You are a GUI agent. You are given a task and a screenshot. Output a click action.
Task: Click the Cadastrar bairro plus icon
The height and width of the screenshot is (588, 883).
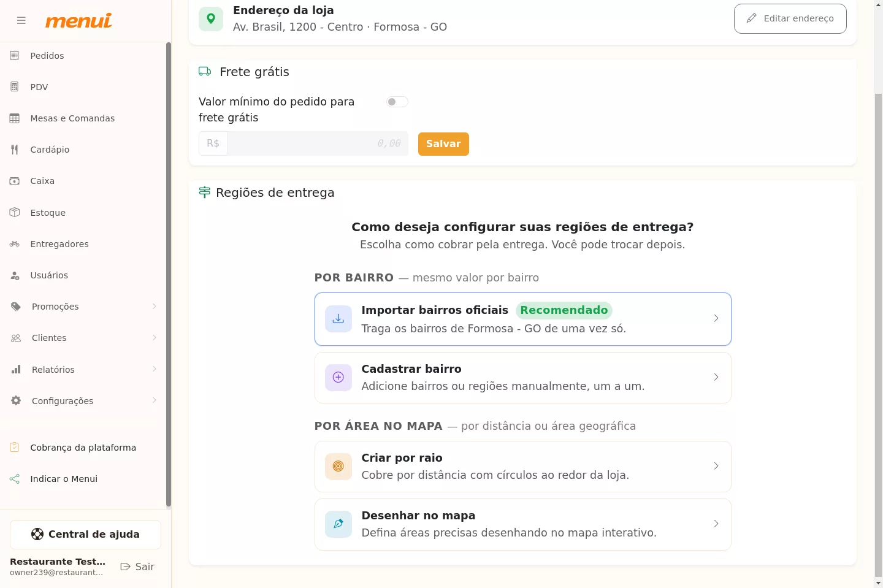(338, 377)
